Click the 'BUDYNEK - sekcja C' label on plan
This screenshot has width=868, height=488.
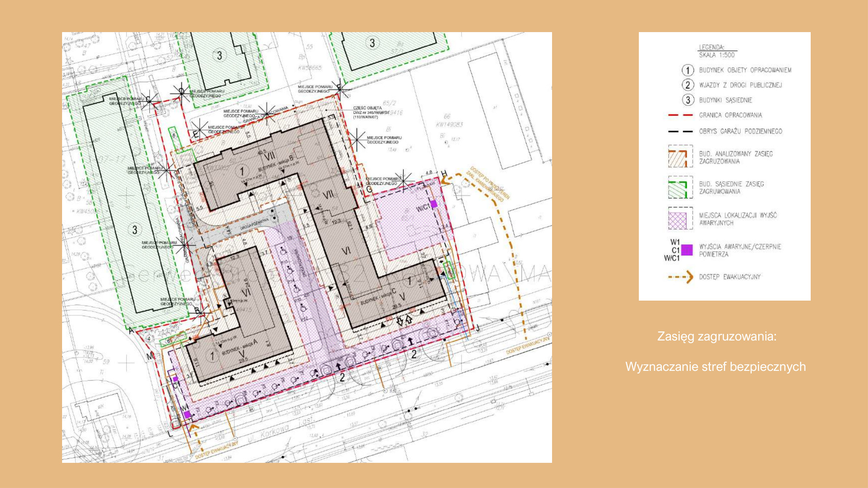point(378,298)
